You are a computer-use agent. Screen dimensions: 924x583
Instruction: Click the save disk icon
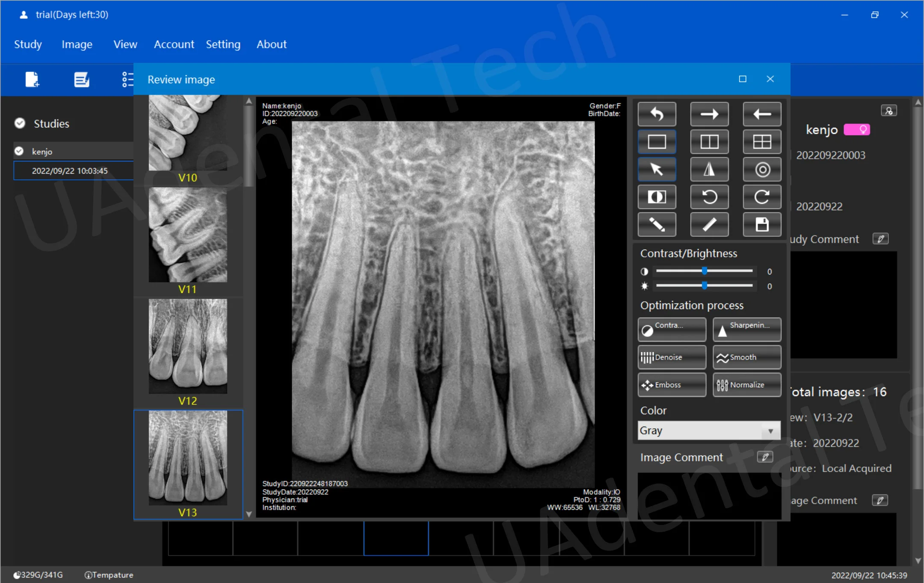click(x=762, y=225)
